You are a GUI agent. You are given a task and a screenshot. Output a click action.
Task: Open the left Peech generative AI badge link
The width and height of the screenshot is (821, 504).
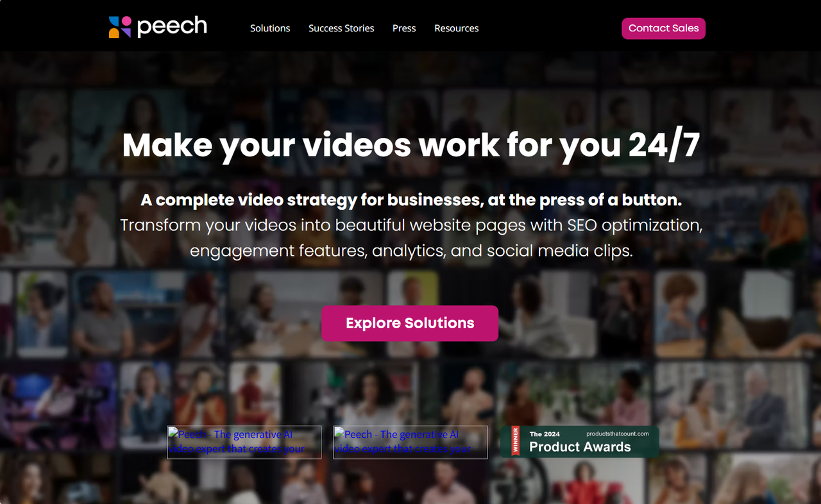tap(244, 442)
